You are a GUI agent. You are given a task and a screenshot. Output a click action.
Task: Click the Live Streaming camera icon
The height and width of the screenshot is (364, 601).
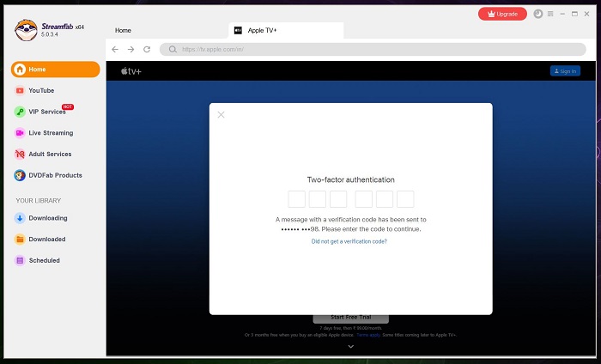point(20,133)
